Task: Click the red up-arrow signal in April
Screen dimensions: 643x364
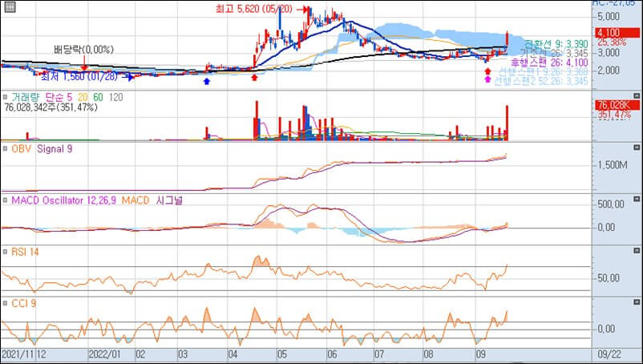Action: click(x=254, y=77)
